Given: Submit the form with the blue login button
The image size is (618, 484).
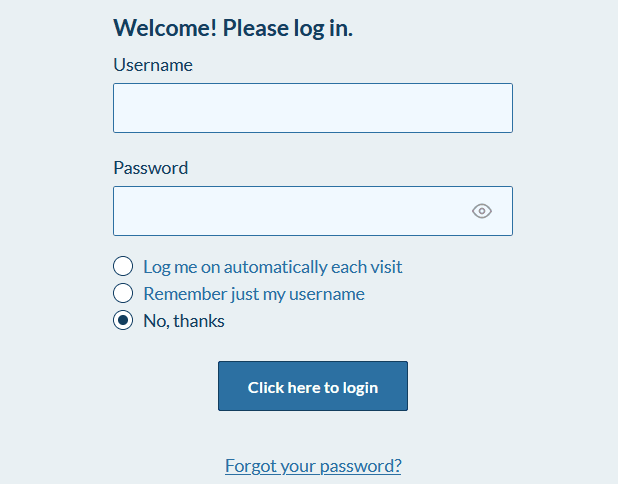Looking at the screenshot, I should pyautogui.click(x=312, y=386).
